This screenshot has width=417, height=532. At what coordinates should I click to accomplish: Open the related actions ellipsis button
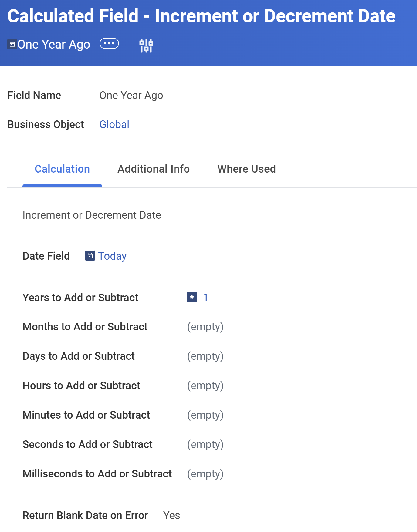109,44
